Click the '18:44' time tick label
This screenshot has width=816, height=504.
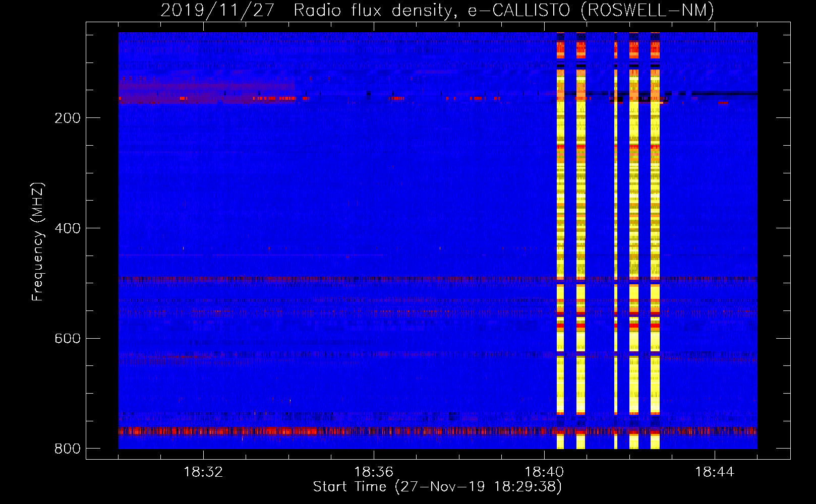[715, 472]
